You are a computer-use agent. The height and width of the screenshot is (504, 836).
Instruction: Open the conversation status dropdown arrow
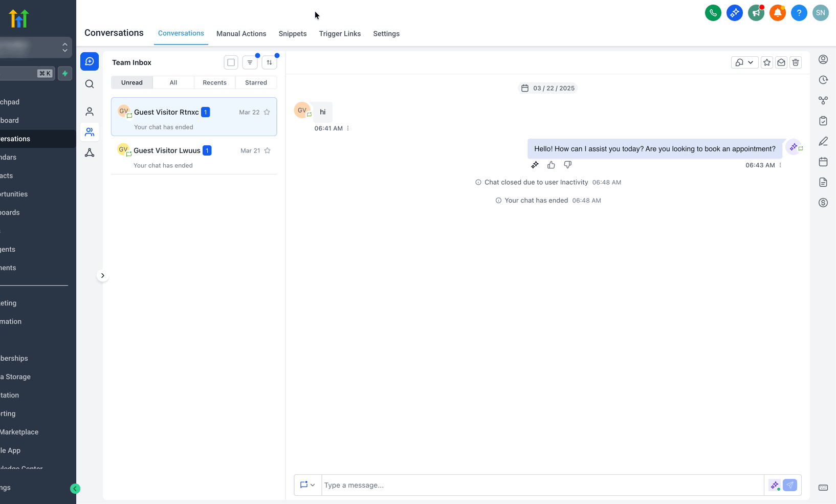point(751,62)
